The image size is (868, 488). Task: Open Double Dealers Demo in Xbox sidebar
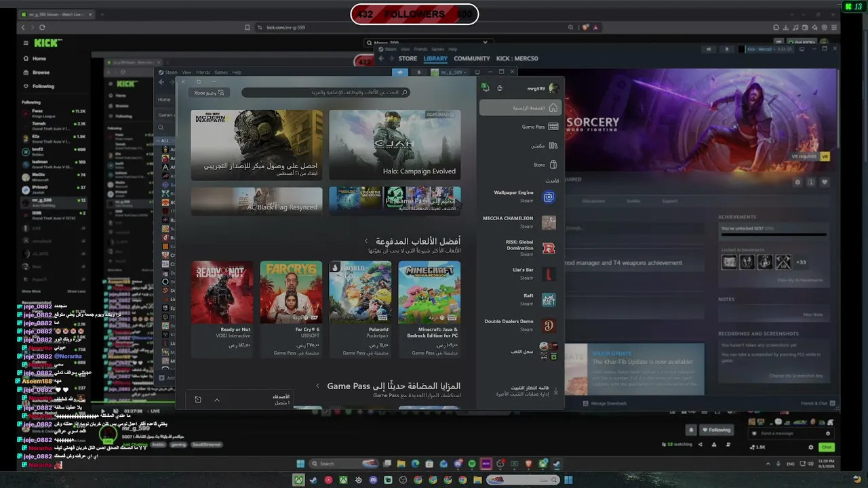click(x=520, y=325)
